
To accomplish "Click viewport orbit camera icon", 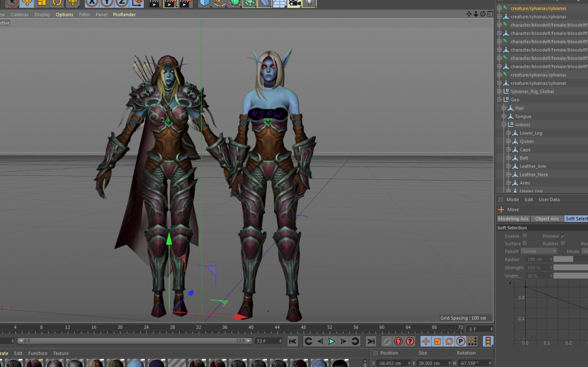I will pos(483,14).
